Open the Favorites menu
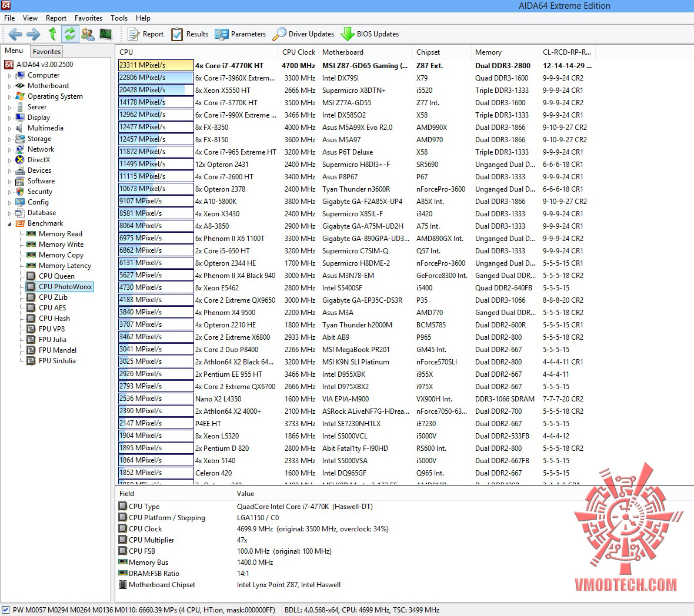The height and width of the screenshot is (616, 694). (x=89, y=18)
